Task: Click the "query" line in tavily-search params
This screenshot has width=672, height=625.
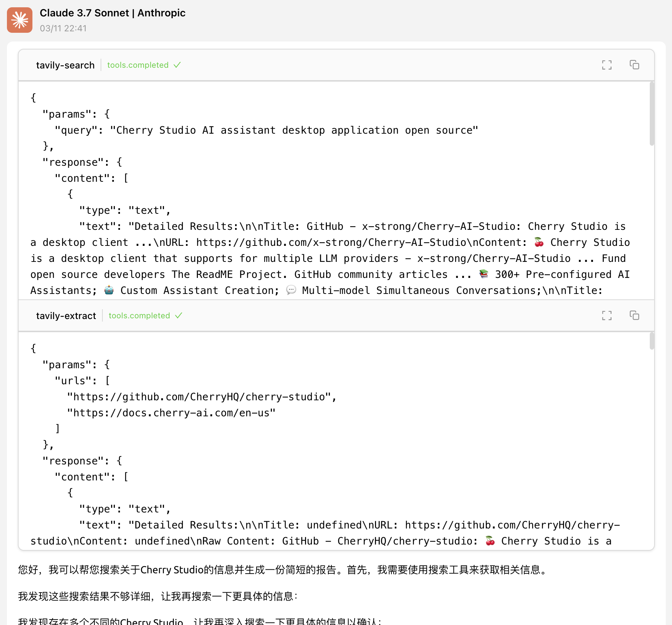Action: tap(266, 130)
